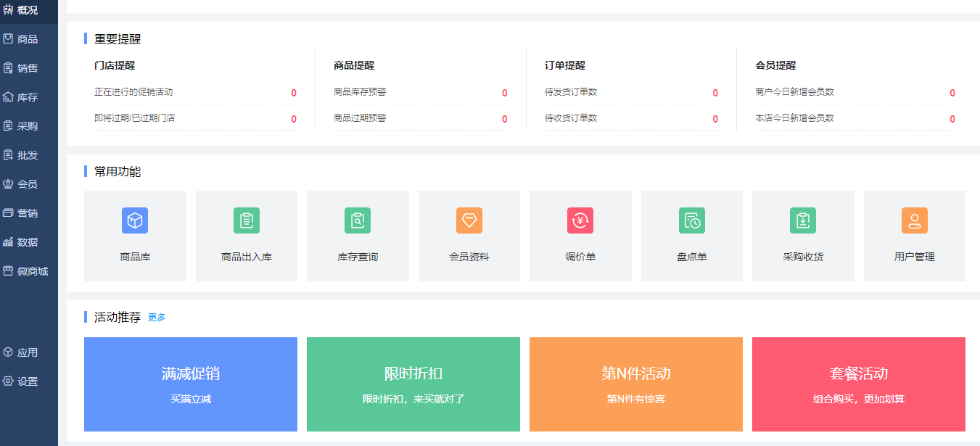The image size is (980, 446).
Task: Go to 商品 in the sidebar
Action: (29, 39)
